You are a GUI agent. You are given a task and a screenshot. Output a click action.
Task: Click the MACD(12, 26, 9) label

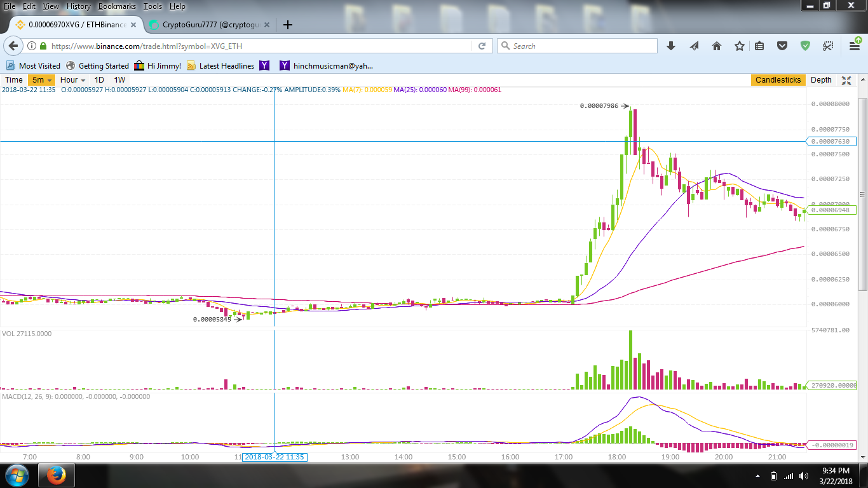click(x=76, y=396)
